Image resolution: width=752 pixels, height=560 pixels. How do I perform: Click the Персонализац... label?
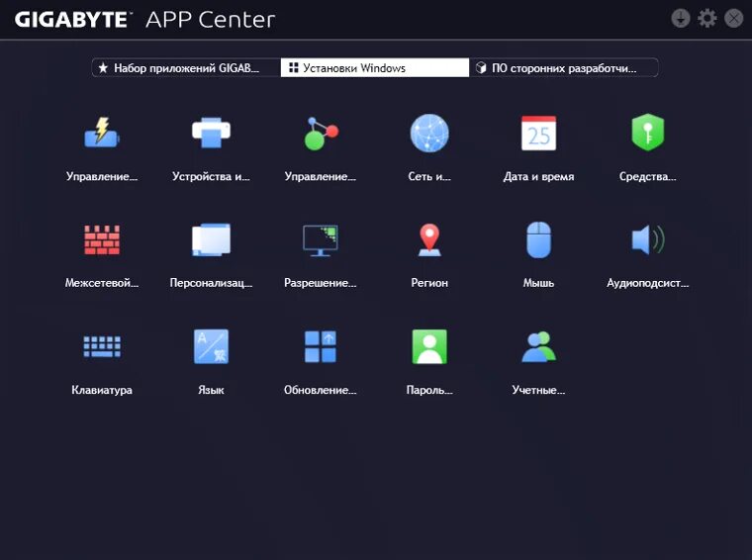pyautogui.click(x=211, y=283)
